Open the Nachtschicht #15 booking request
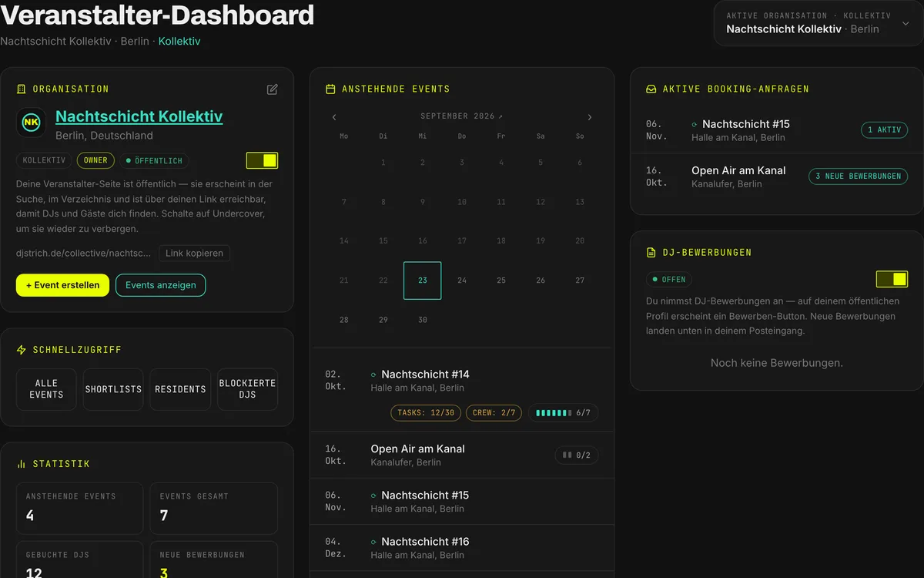 [777, 130]
